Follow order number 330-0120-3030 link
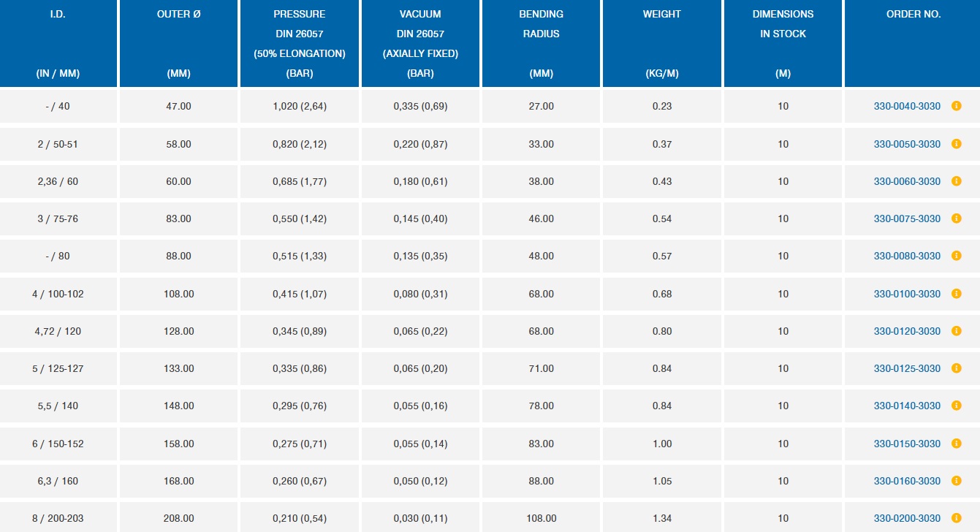Image resolution: width=980 pixels, height=532 pixels. (907, 331)
